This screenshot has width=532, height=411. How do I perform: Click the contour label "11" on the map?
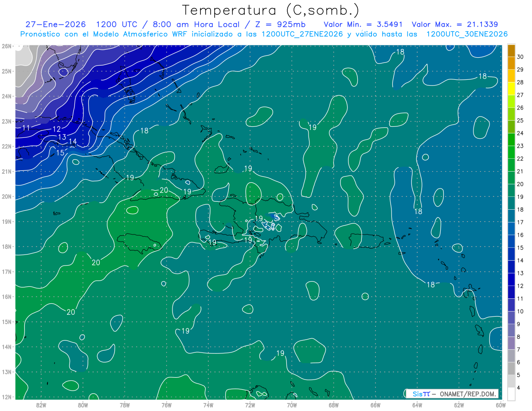(26, 128)
